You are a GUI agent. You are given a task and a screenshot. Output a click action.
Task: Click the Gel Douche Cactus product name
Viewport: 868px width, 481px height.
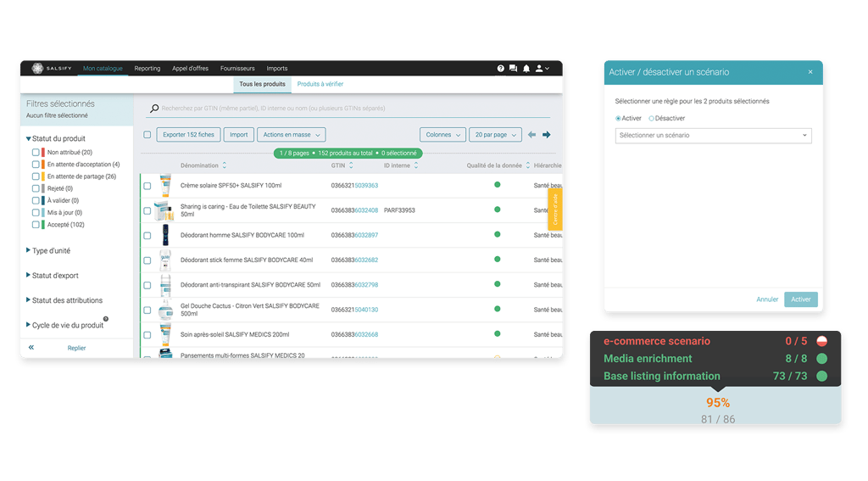250,310
